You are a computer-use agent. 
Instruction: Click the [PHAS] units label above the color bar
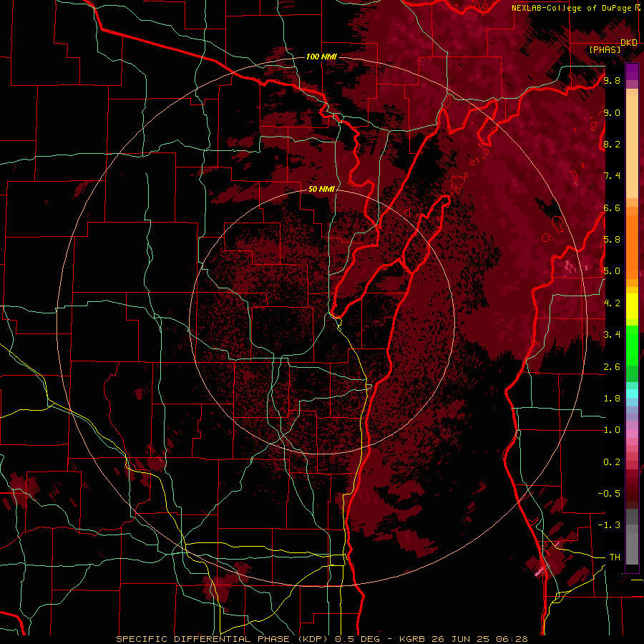click(605, 49)
